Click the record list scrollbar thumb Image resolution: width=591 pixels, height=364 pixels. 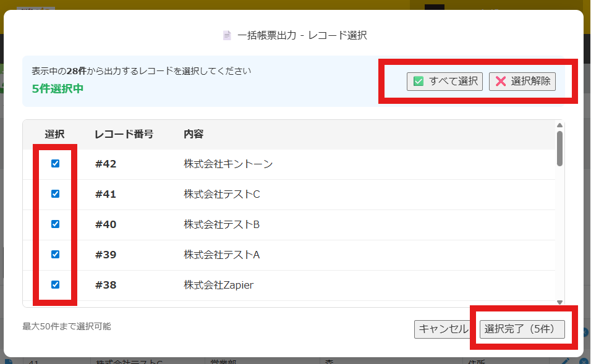(559, 148)
